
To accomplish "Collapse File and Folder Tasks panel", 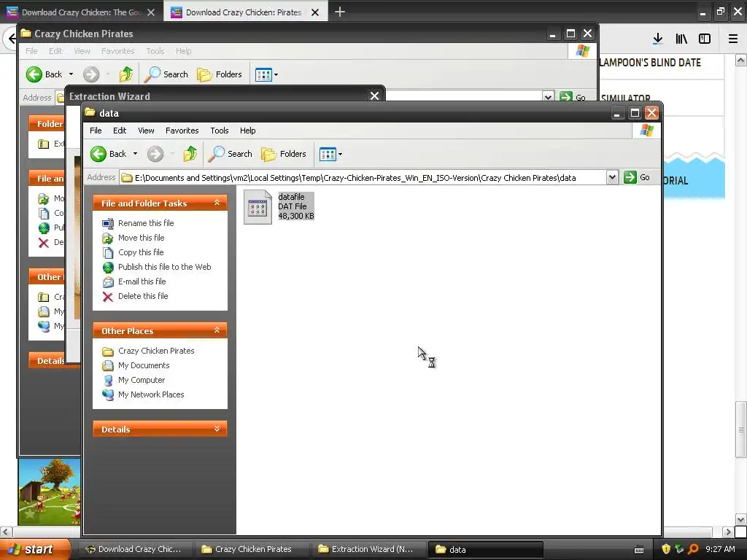I will click(217, 203).
